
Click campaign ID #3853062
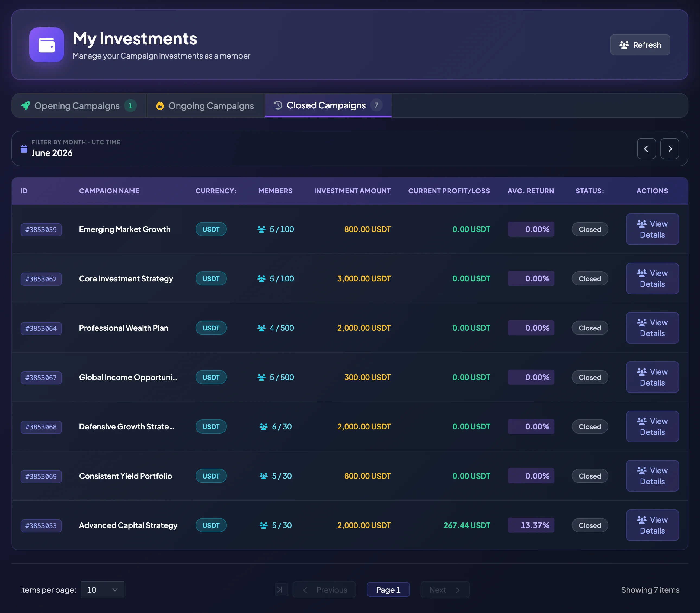tap(41, 279)
